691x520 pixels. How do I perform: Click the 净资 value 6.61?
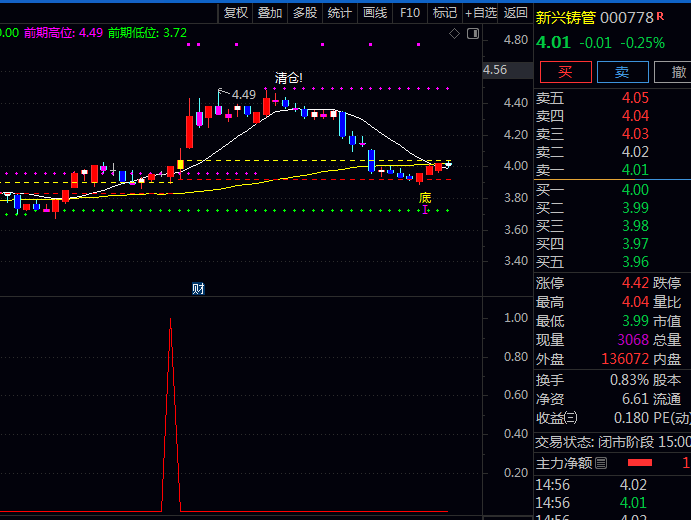(635, 399)
